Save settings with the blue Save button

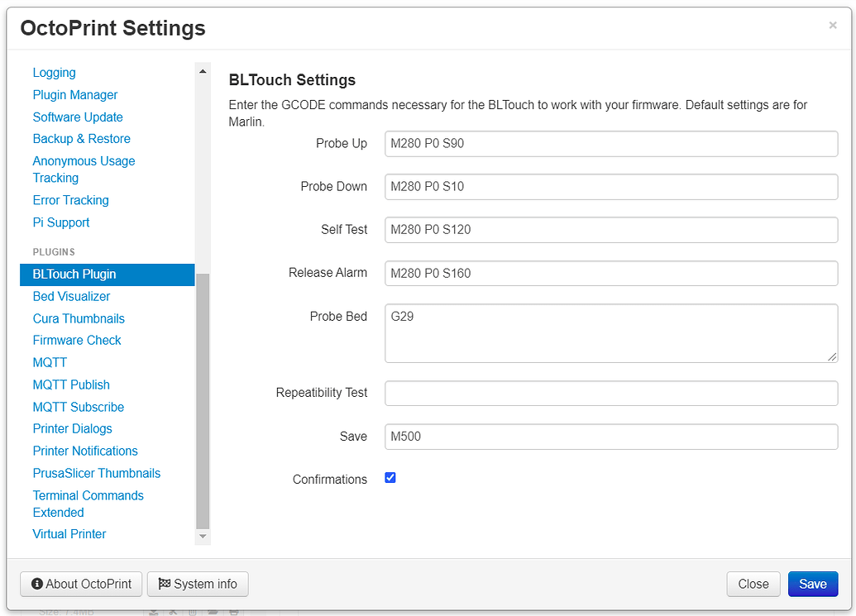point(813,584)
